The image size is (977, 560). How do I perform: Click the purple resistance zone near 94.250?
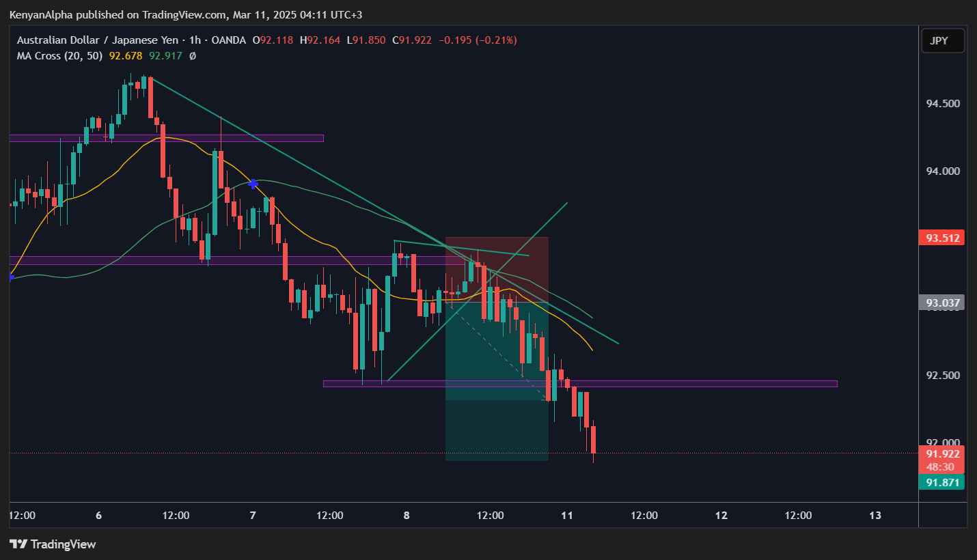(x=166, y=138)
